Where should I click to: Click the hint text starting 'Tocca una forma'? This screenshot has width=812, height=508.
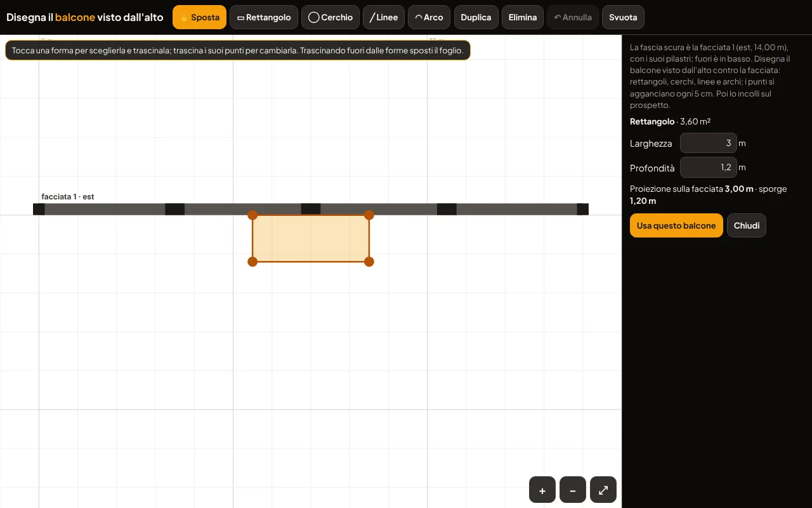238,50
